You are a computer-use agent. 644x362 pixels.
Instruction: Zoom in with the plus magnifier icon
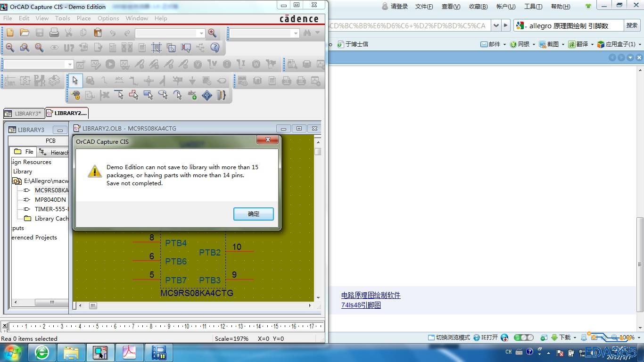(212, 33)
